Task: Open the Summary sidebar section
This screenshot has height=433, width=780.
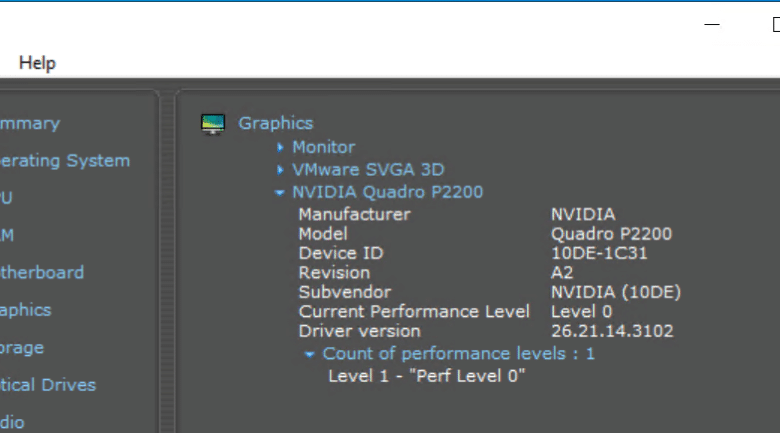Action: tap(30, 123)
